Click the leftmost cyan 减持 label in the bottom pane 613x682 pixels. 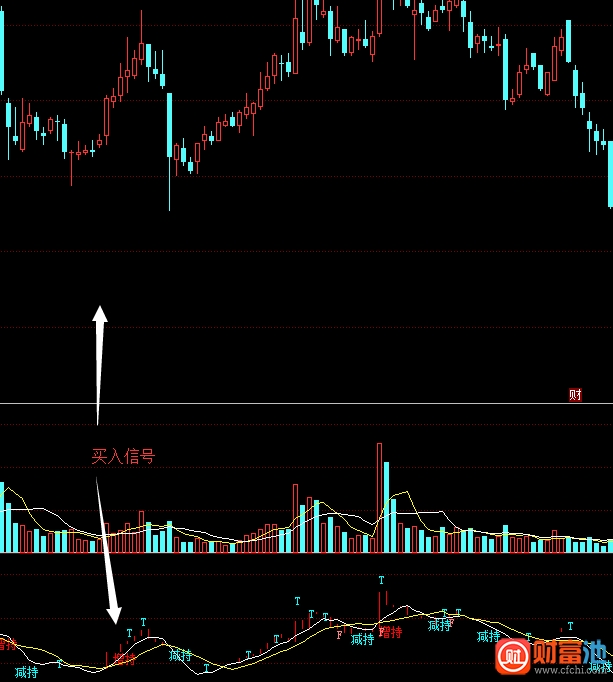(27, 672)
